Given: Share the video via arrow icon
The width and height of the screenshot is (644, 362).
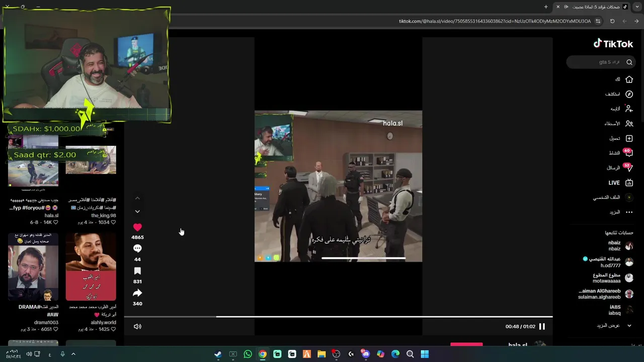Looking at the screenshot, I should click(x=137, y=293).
